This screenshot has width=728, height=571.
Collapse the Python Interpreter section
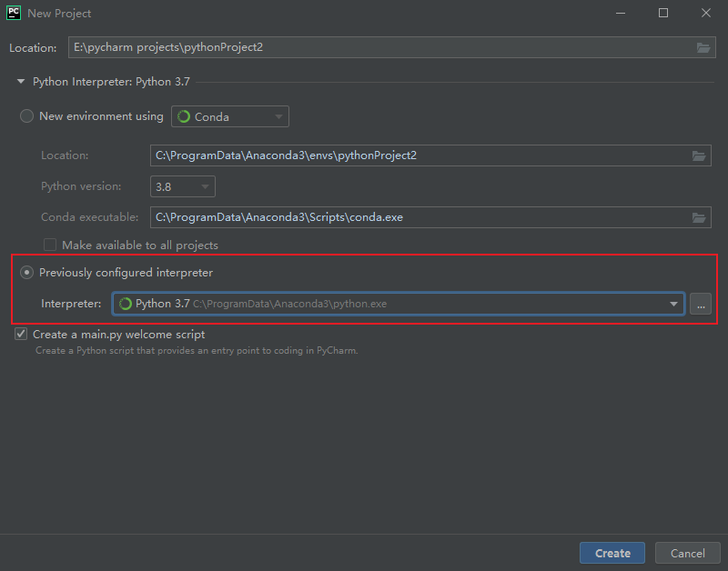20,82
